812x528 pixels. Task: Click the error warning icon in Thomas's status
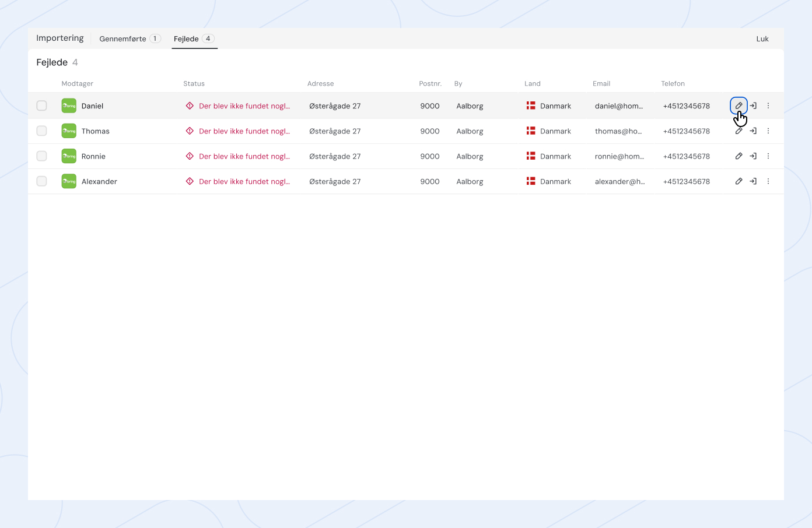click(190, 131)
